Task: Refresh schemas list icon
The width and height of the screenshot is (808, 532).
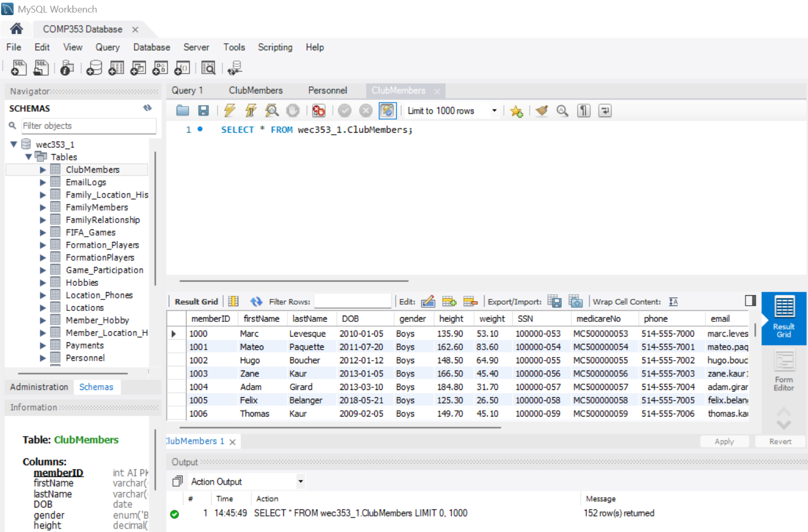Action: 147,108
